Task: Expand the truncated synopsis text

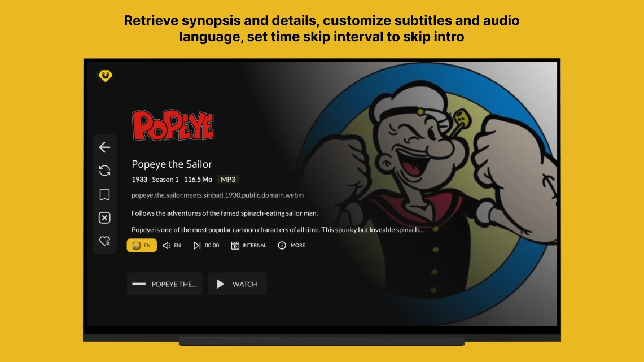Action: [x=278, y=230]
